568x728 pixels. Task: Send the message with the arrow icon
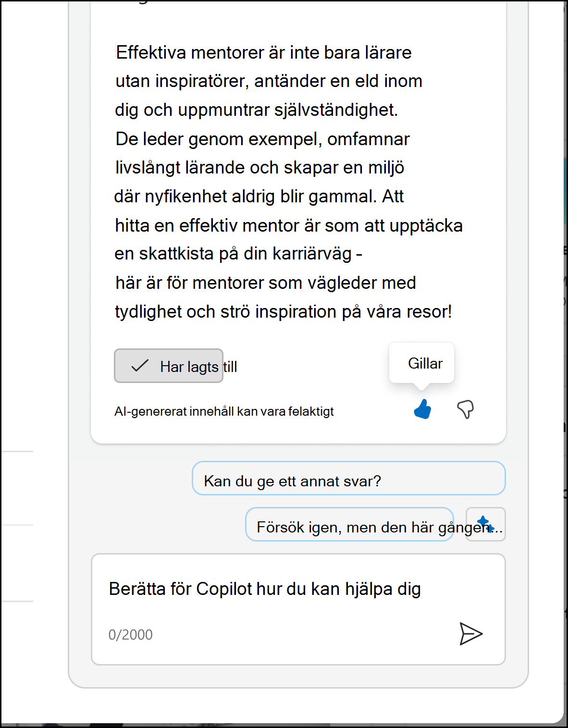tap(470, 634)
